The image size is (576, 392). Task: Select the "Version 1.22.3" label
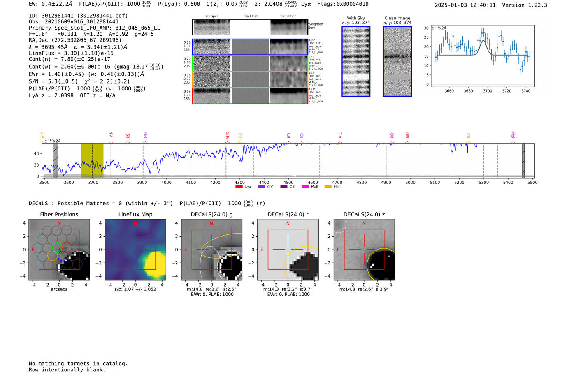(525, 5)
